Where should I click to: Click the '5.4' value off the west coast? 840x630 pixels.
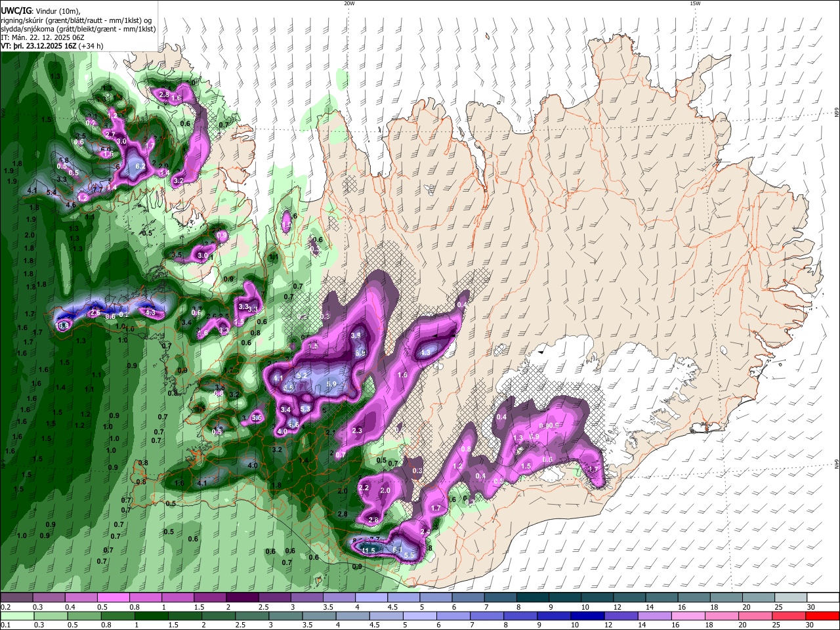52,192
